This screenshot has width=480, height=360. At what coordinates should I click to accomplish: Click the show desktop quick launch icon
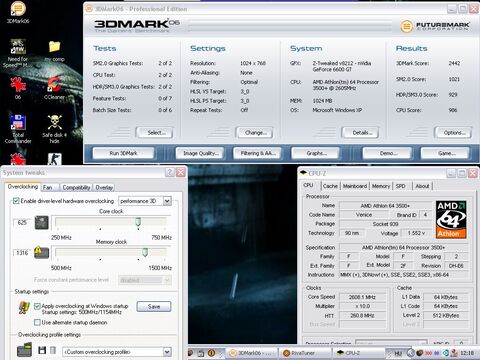201,353
